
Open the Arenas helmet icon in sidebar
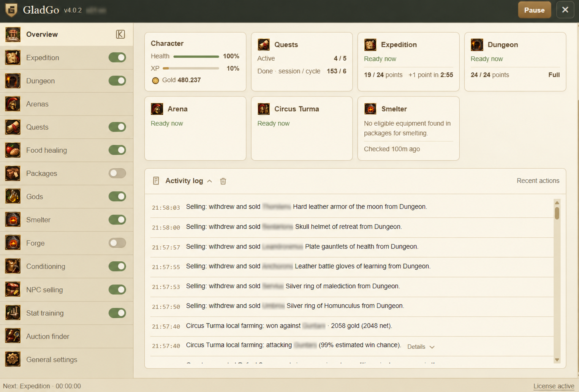pos(13,104)
